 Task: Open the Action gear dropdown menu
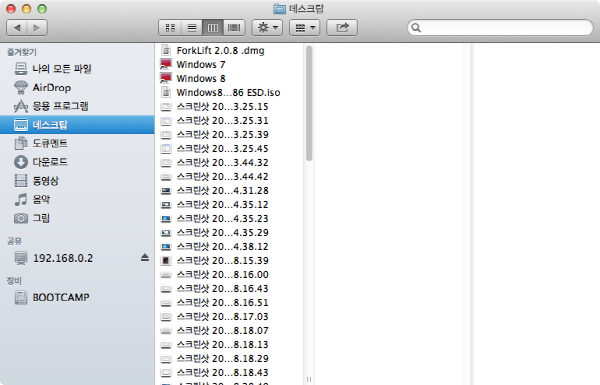[267, 28]
